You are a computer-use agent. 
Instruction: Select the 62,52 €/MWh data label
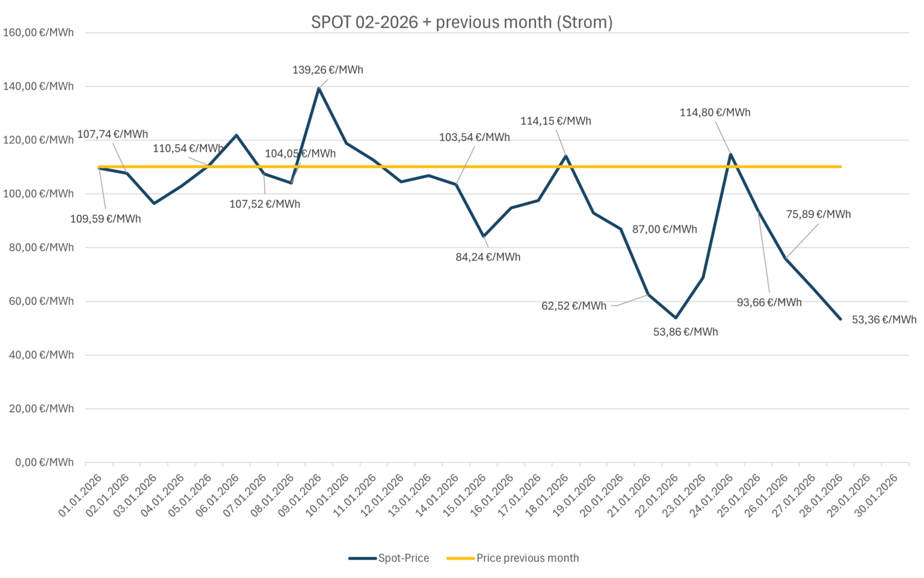pos(574,306)
